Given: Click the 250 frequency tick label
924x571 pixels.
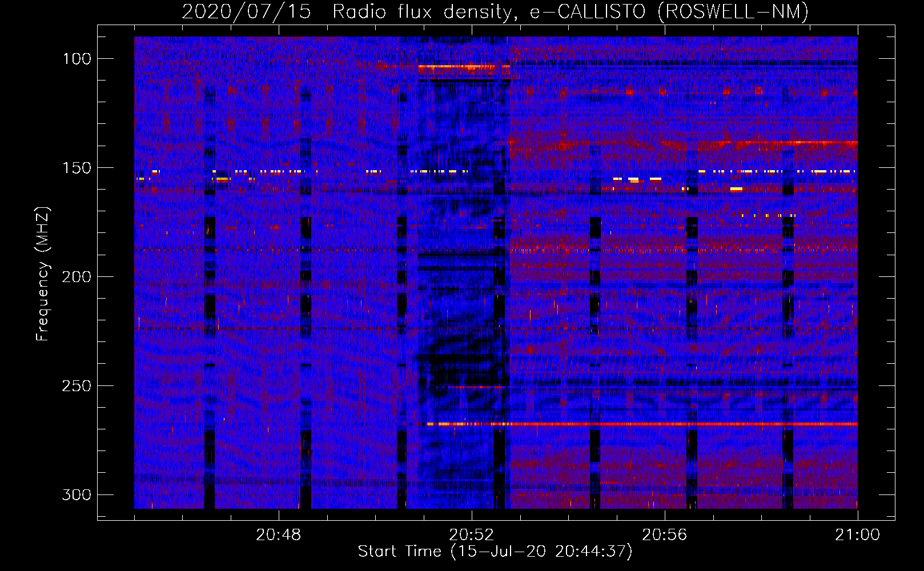Looking at the screenshot, I should (76, 386).
